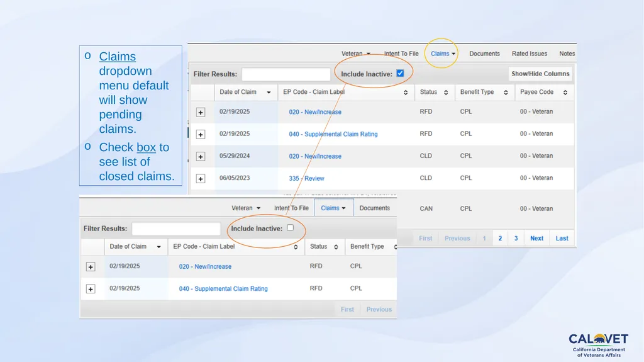644x362 pixels.
Task: Go to page 2 of claims
Action: point(500,238)
